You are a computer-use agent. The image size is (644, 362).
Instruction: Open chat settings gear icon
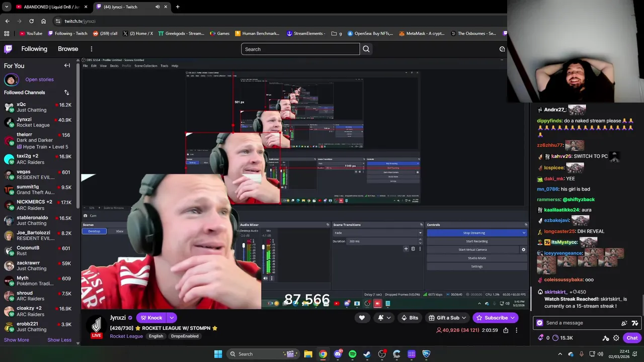click(616, 338)
